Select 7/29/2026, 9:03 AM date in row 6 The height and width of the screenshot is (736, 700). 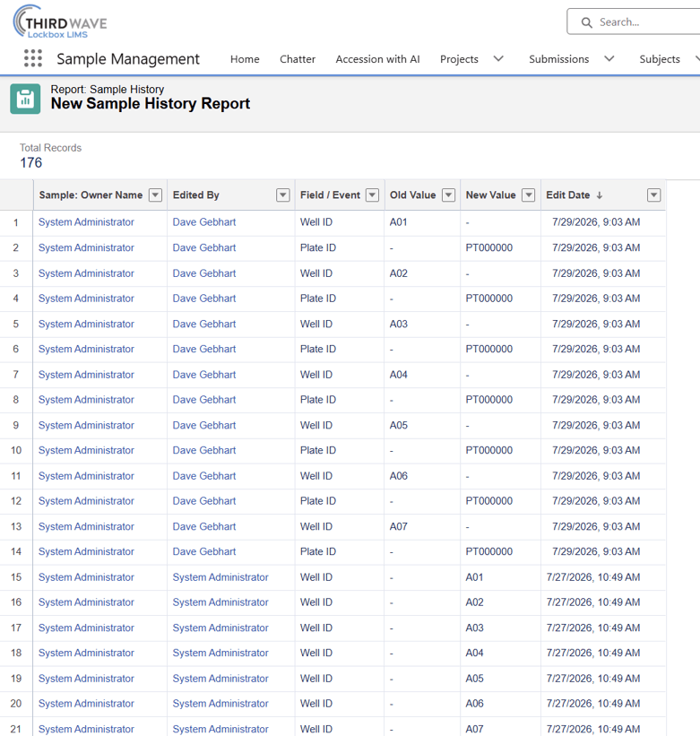596,350
